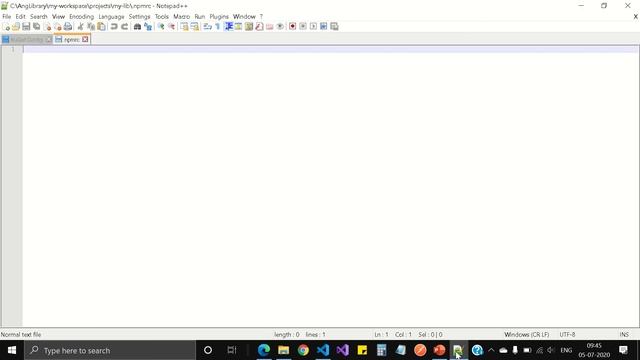
Task: Toggle synchronized horizontal scrolling
Action: click(195, 27)
